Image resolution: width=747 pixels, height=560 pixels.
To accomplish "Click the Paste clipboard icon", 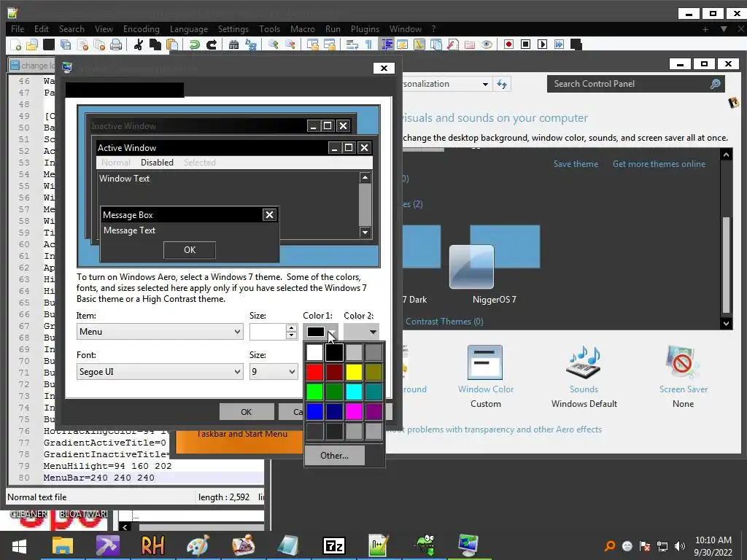I will (x=172, y=44).
